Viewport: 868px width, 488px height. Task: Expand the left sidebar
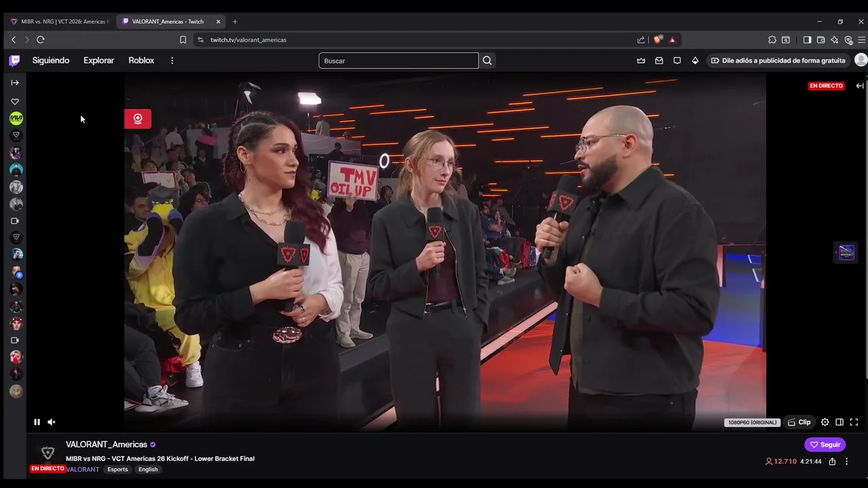(15, 83)
